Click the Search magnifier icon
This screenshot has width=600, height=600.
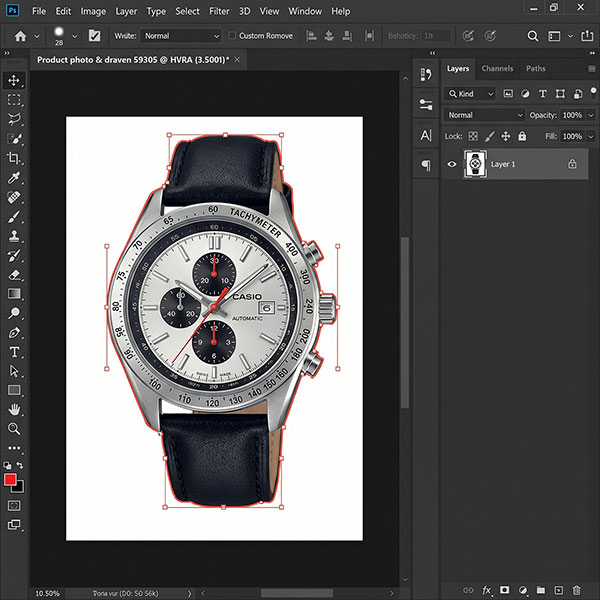[533, 36]
